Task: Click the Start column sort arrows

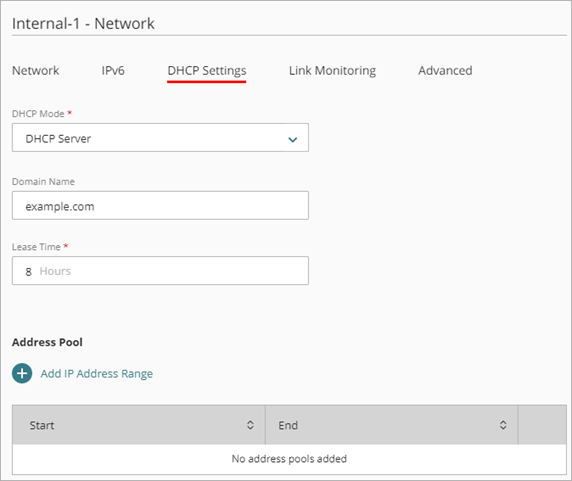Action: (x=250, y=425)
